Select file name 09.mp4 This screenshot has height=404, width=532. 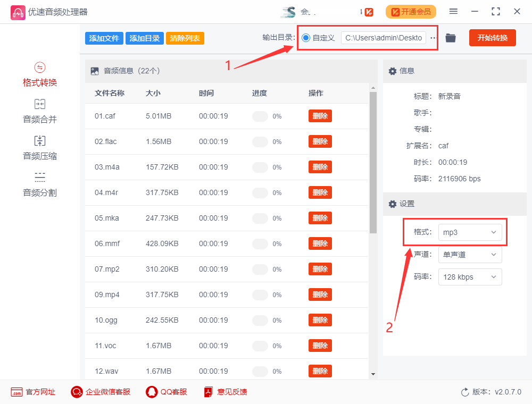tap(107, 294)
